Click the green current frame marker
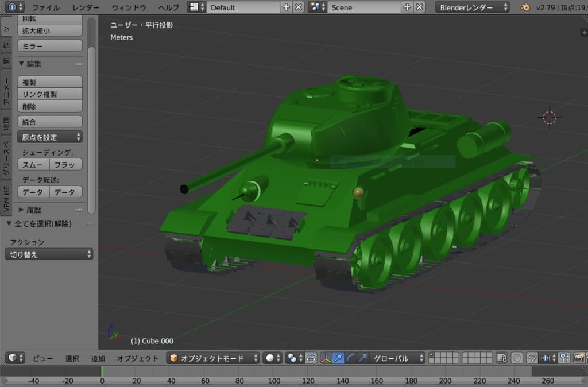The image size is (588, 387). pyautogui.click(x=101, y=371)
